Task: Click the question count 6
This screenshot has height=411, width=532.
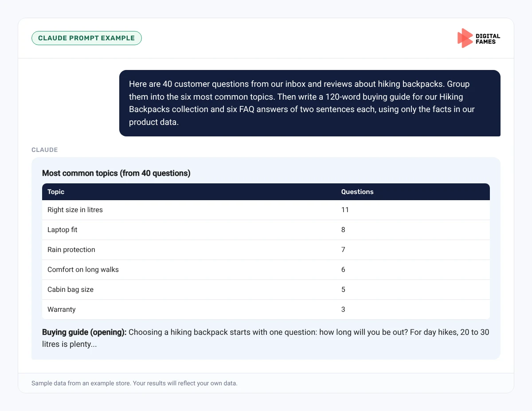Action: [343, 270]
